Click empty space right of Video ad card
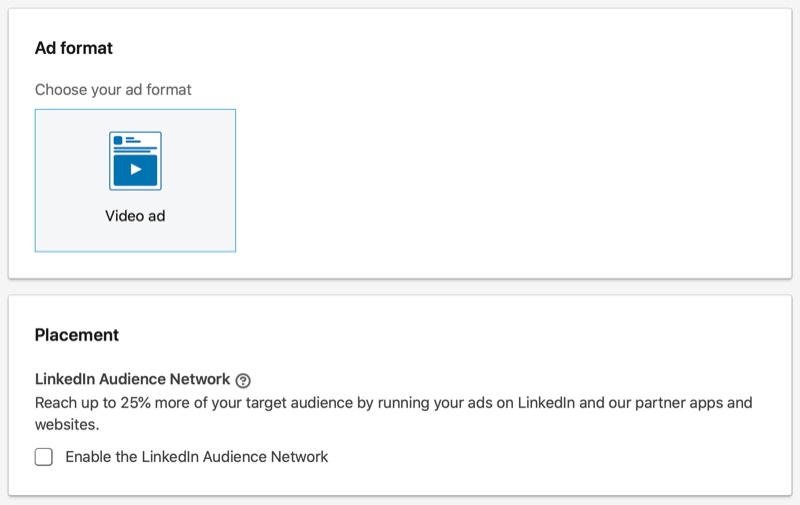 point(510,180)
